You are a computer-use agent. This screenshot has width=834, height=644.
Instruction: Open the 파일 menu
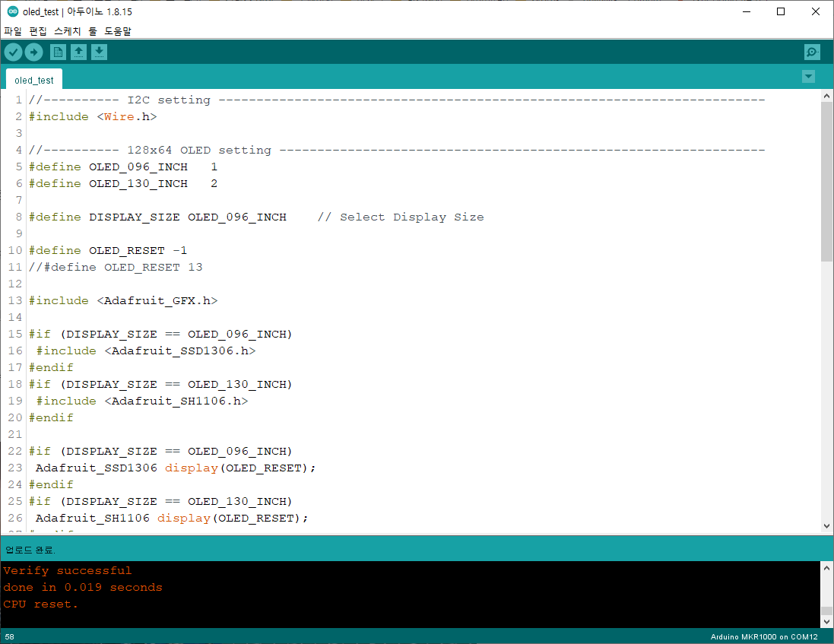13,31
